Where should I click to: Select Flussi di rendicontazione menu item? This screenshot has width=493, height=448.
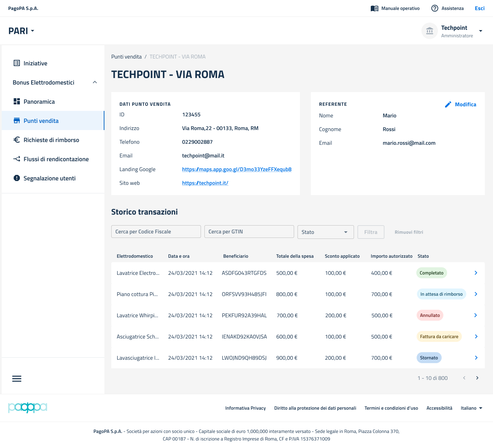coord(56,159)
